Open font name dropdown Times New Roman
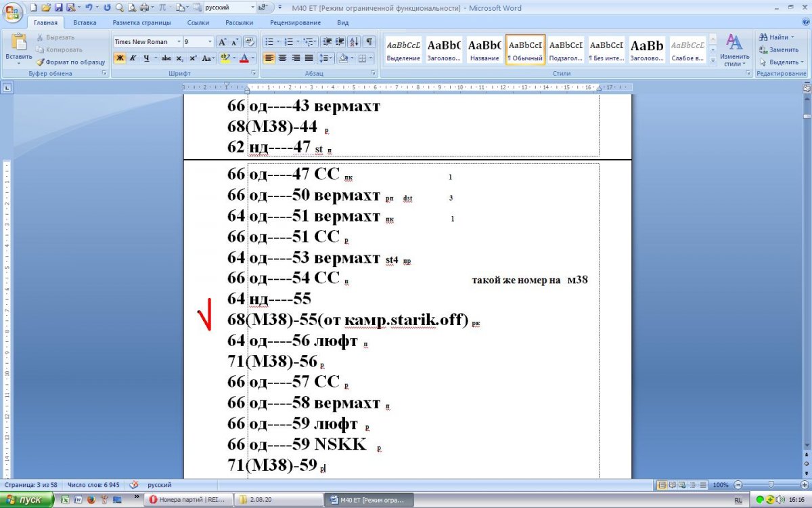The width and height of the screenshot is (812, 508). point(179,41)
